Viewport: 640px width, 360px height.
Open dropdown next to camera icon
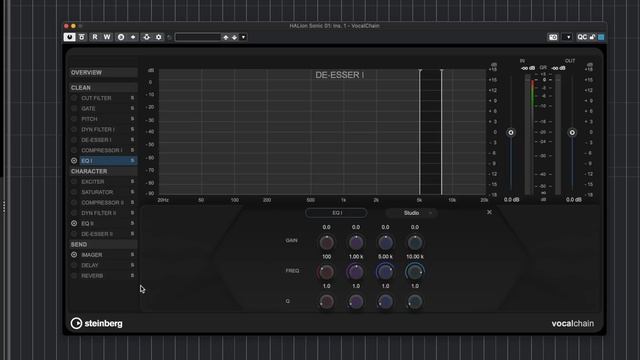pos(568,37)
